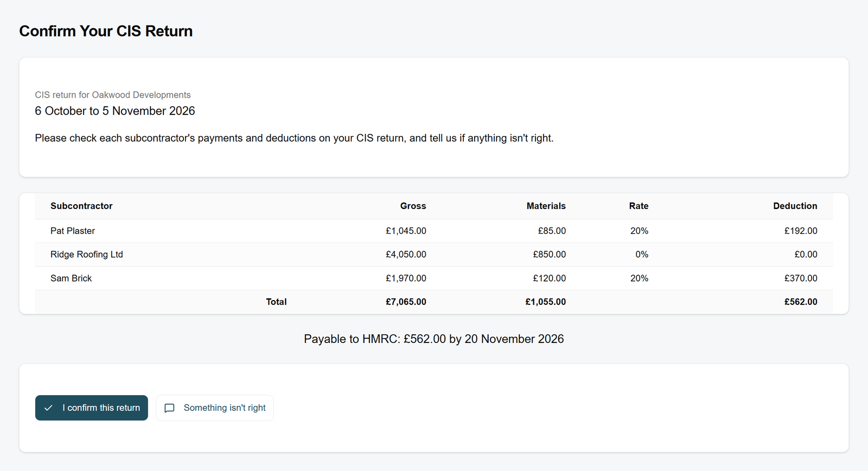This screenshot has height=471, width=868.
Task: Click the 'Something isn't right' button
Action: (x=215, y=408)
